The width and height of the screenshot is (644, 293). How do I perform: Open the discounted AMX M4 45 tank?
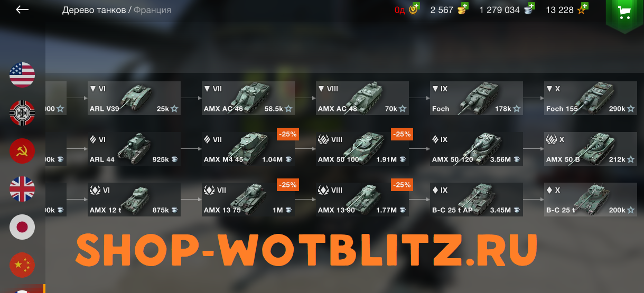(248, 149)
